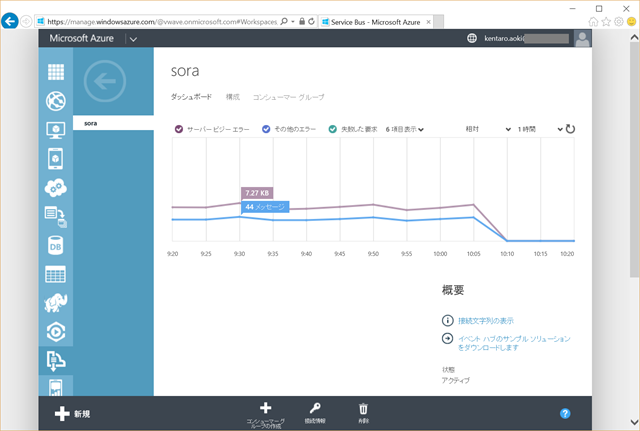Viewport: 640px width, 431px height.
Task: Click browser Back arrow button
Action: pyautogui.click(x=10, y=21)
